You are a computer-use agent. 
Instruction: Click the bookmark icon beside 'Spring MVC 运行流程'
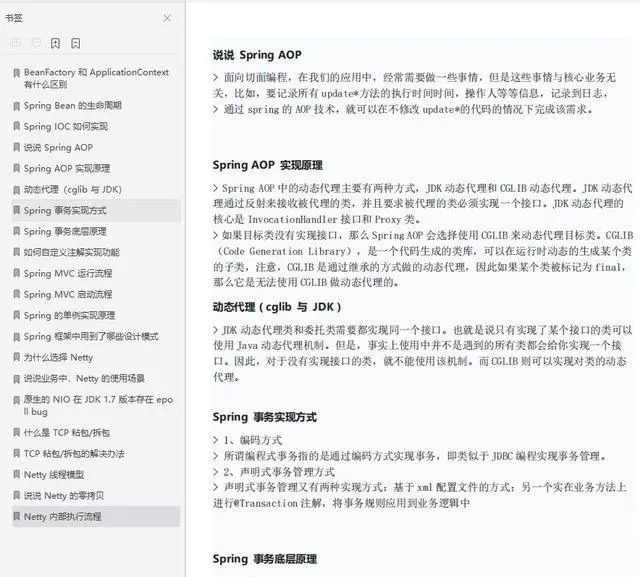pyautogui.click(x=16, y=273)
